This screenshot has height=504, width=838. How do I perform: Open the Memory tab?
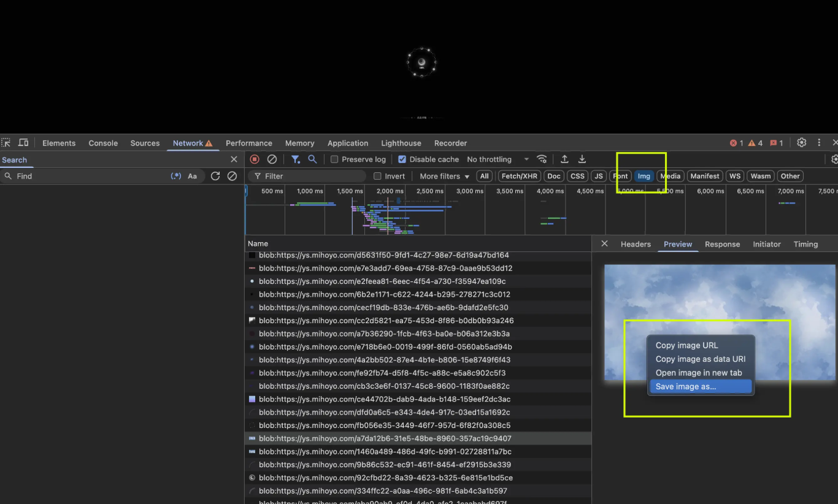(x=299, y=143)
